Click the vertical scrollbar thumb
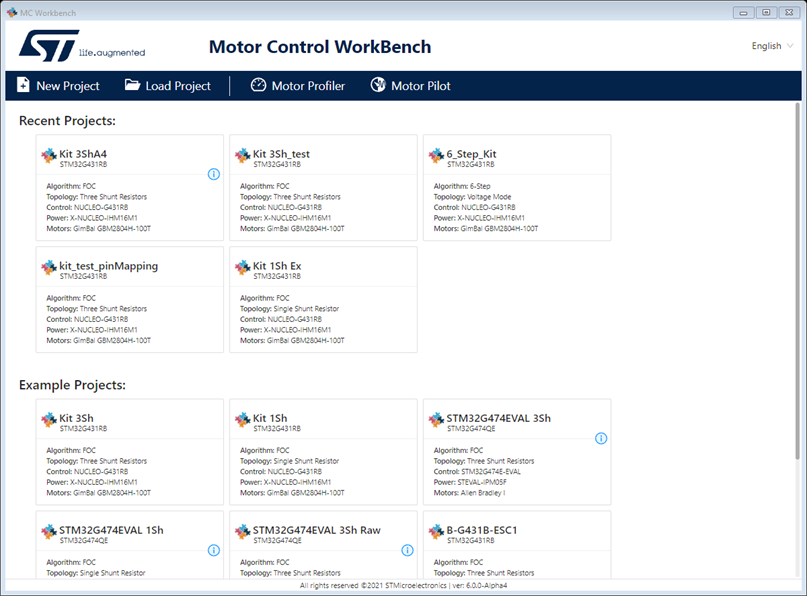The height and width of the screenshot is (596, 807). click(x=797, y=281)
